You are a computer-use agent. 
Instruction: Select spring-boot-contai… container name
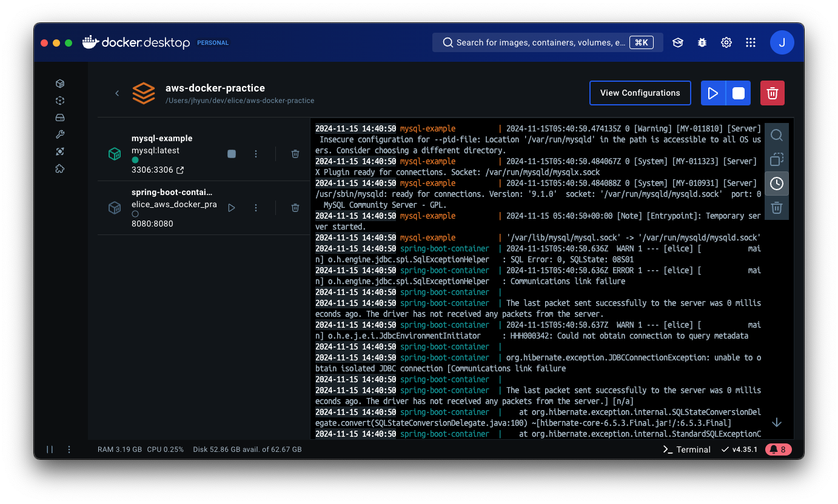click(x=172, y=192)
